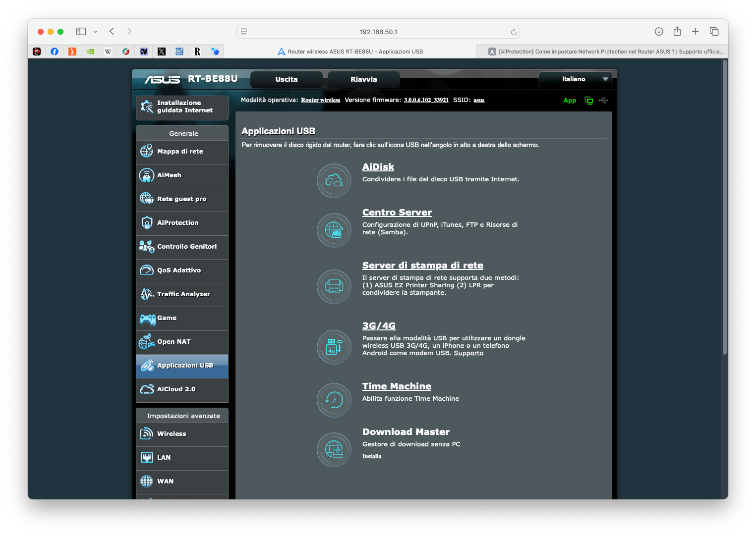Click the Controllo Genitori family icon
The height and width of the screenshot is (536, 756).
[147, 246]
